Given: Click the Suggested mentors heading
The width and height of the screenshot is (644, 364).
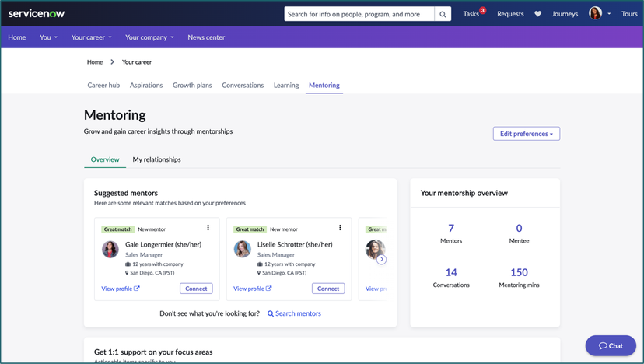Looking at the screenshot, I should [x=126, y=193].
